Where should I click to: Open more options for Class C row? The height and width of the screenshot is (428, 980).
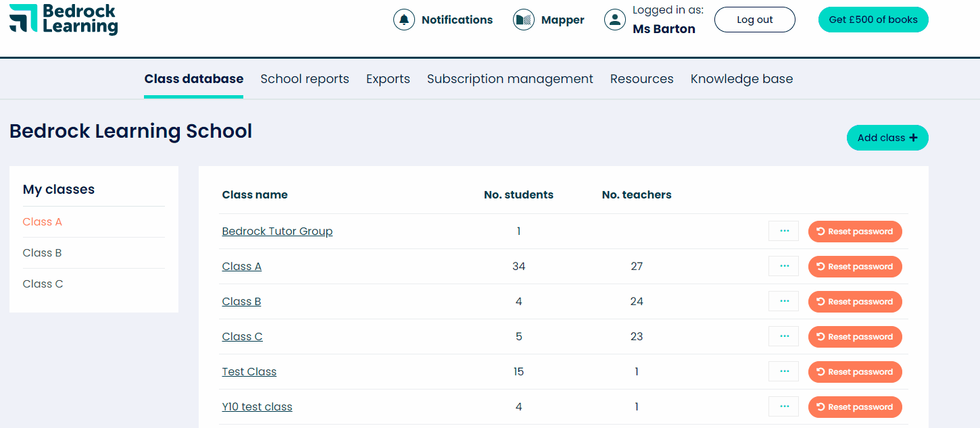click(784, 336)
